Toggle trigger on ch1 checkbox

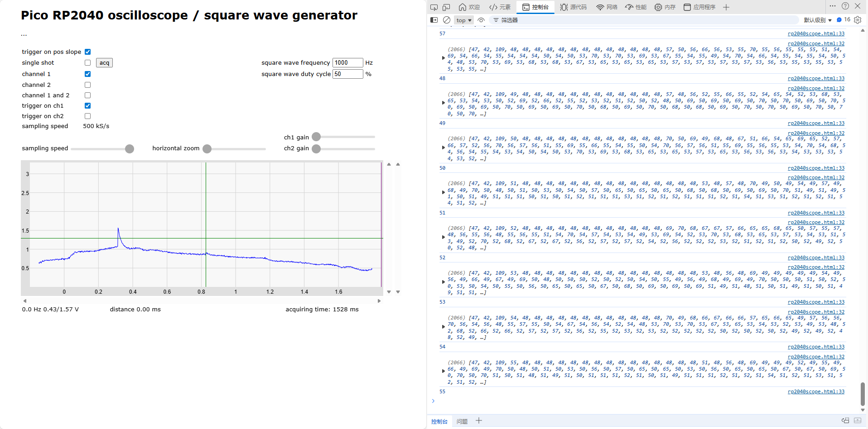(88, 106)
